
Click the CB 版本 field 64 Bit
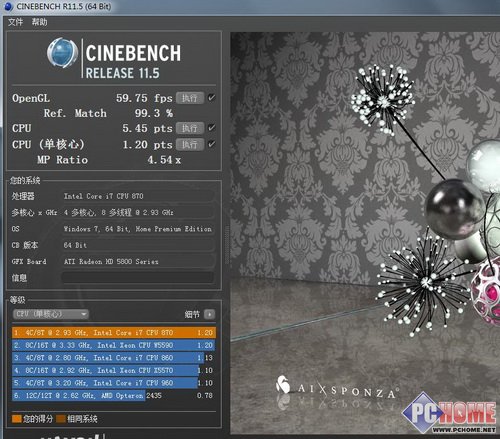tap(138, 245)
